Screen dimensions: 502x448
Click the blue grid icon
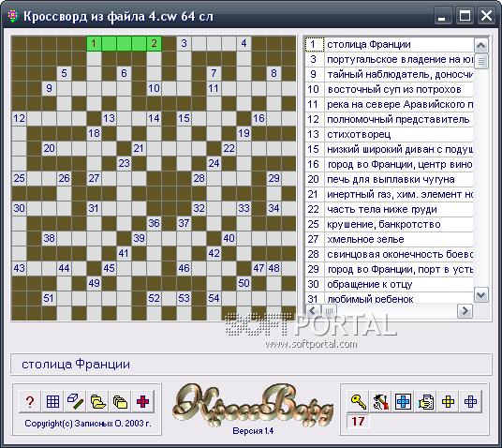click(x=52, y=401)
